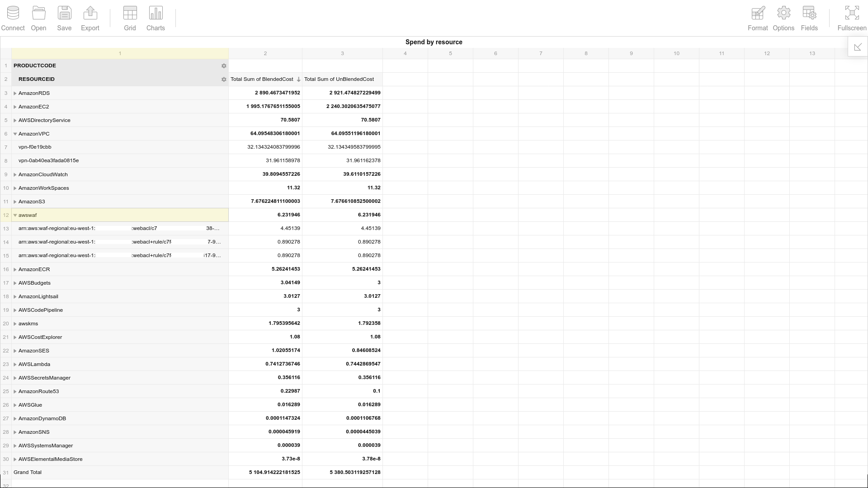Expand the AWSBudgets row

15,283
